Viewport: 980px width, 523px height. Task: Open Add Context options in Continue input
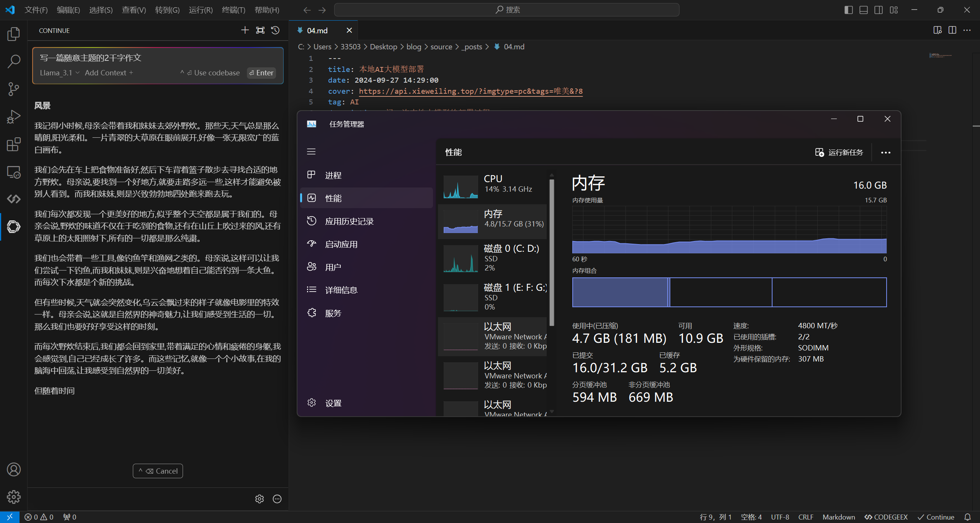coord(109,73)
